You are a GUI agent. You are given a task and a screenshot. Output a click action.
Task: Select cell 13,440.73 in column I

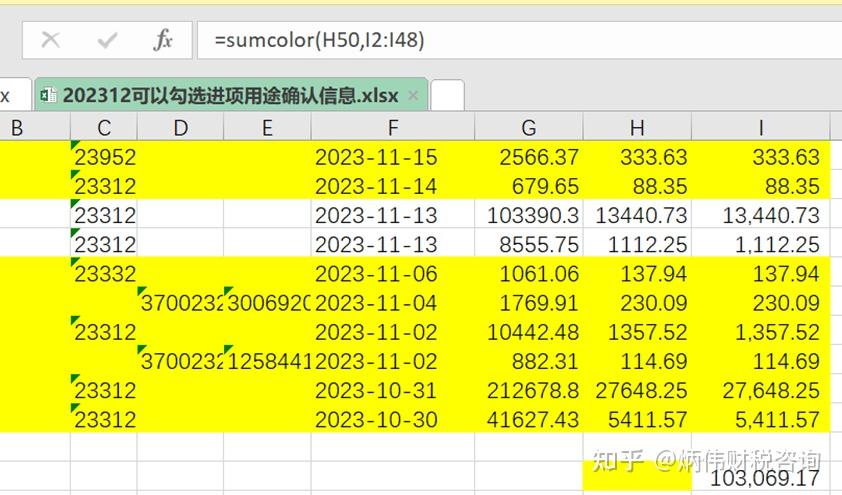click(x=760, y=214)
